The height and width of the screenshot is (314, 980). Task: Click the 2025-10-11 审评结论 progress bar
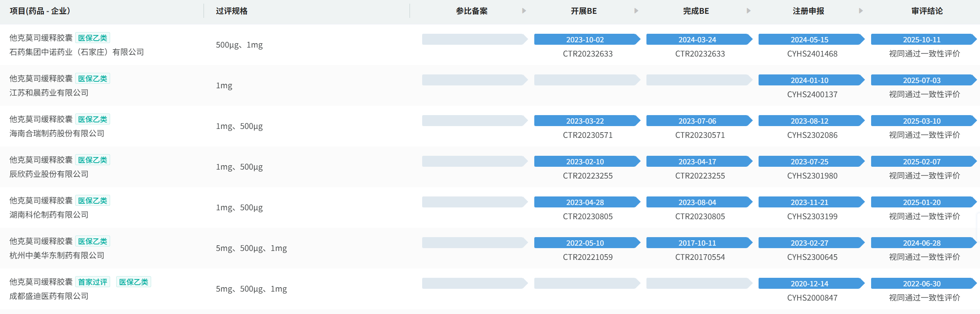tap(922, 39)
